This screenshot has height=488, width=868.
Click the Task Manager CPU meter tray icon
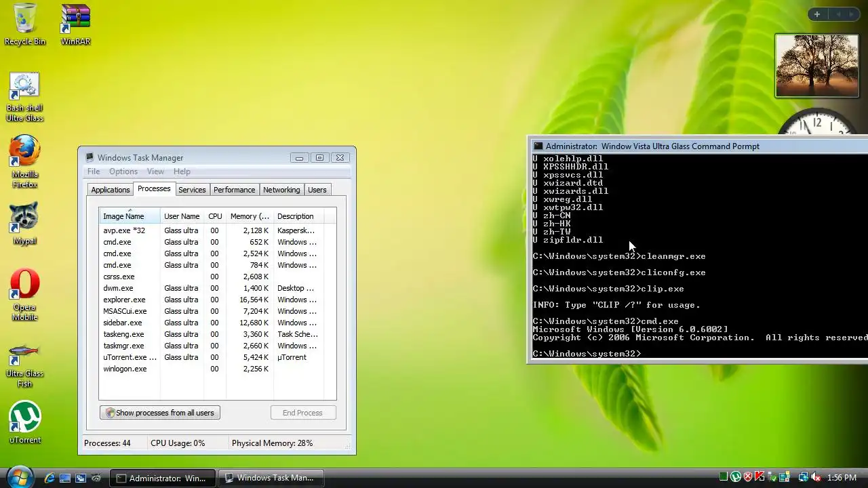(724, 477)
